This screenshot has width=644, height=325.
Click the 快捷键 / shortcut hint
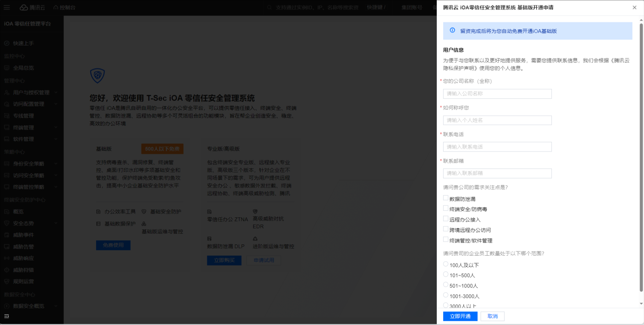[376, 8]
